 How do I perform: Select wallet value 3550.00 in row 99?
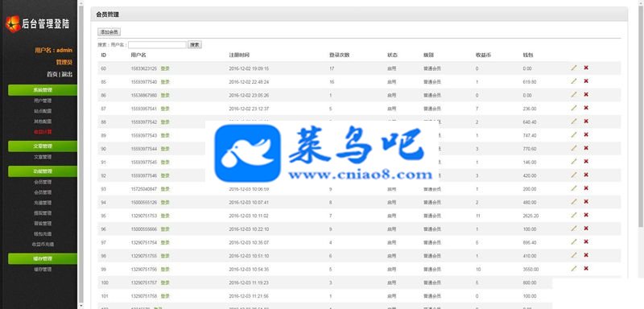tap(530, 270)
